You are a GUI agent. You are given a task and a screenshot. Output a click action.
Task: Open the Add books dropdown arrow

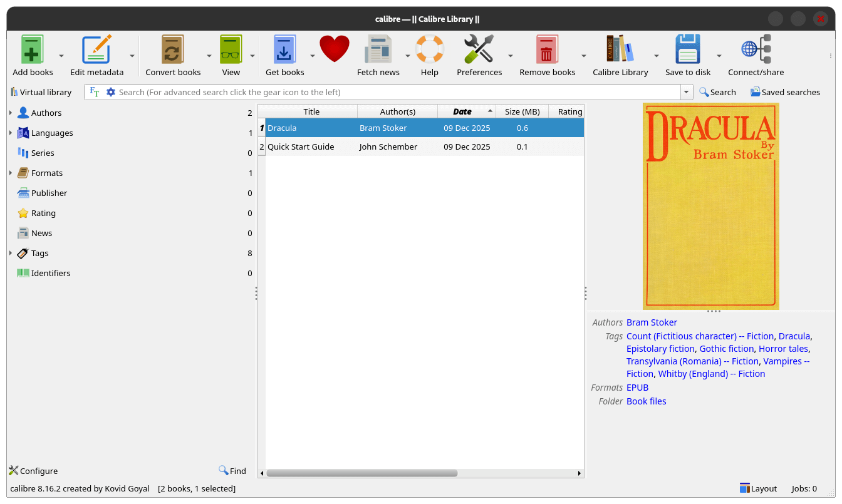tap(61, 56)
